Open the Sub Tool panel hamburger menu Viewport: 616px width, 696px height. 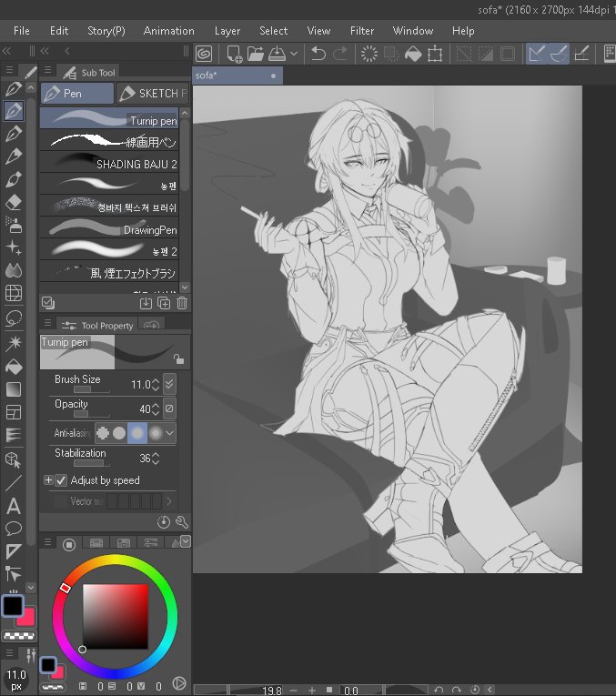coord(47,70)
